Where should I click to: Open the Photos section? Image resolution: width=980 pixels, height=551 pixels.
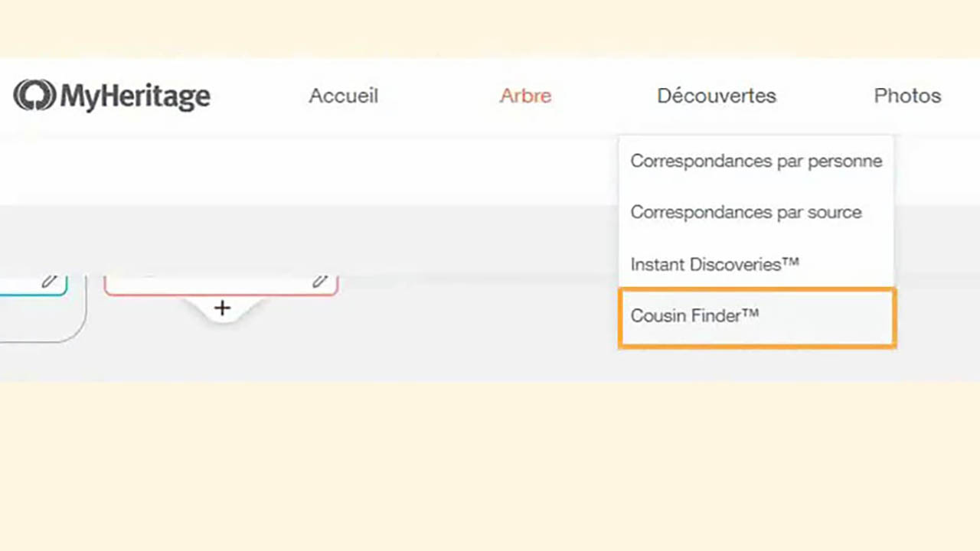click(907, 96)
